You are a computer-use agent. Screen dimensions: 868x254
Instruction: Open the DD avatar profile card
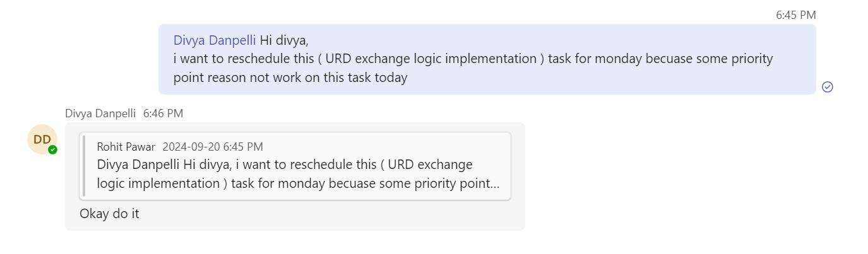pos(42,139)
